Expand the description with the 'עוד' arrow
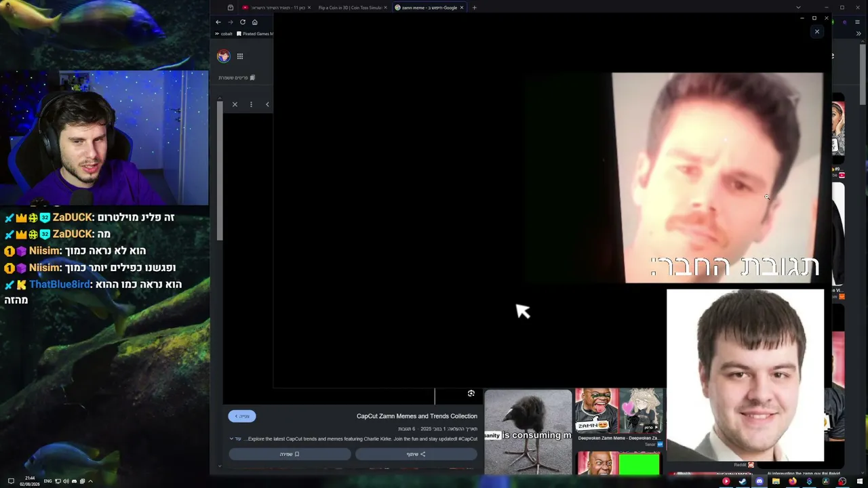 (235, 439)
